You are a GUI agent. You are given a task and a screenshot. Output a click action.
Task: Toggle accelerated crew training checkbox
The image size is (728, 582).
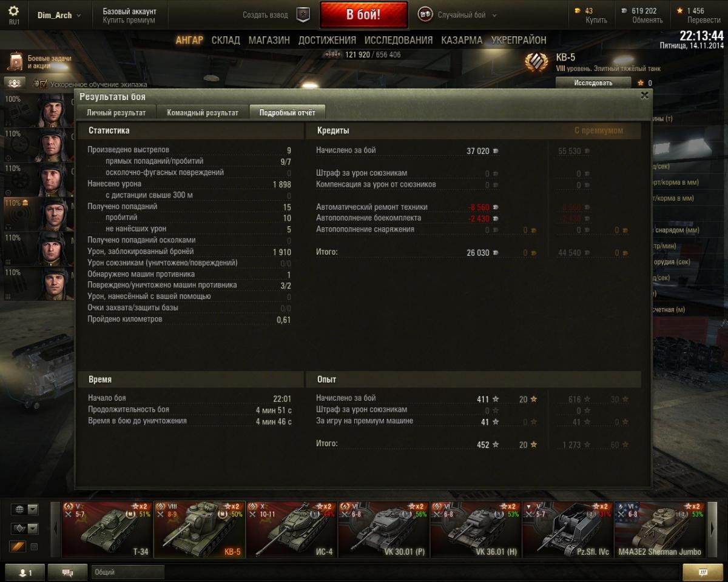[44, 84]
